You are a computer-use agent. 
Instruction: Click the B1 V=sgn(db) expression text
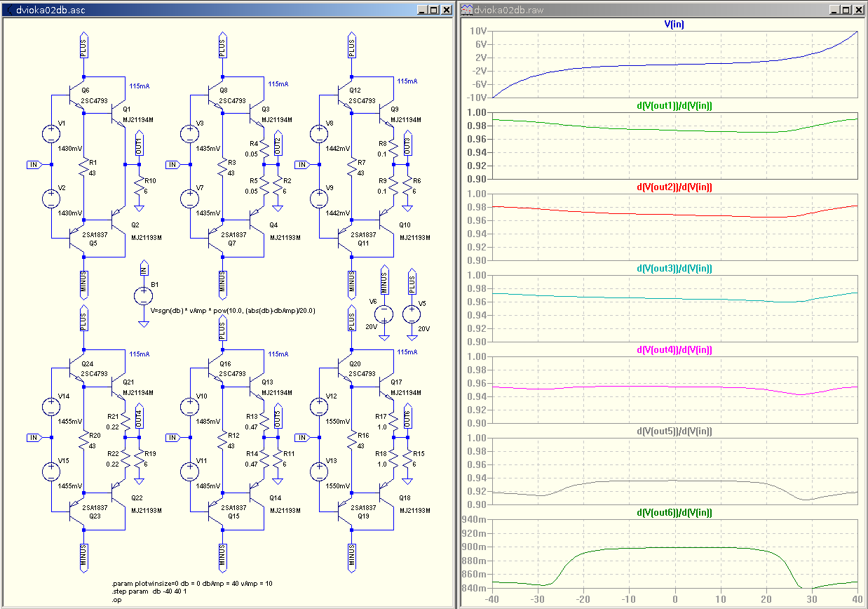(x=233, y=310)
